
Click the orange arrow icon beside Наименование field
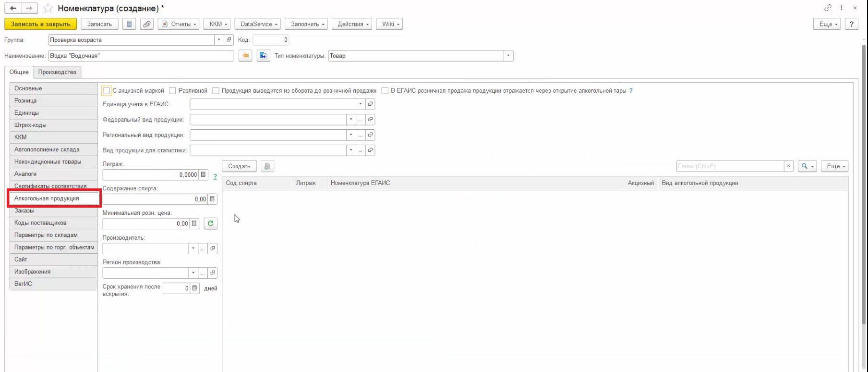(245, 56)
